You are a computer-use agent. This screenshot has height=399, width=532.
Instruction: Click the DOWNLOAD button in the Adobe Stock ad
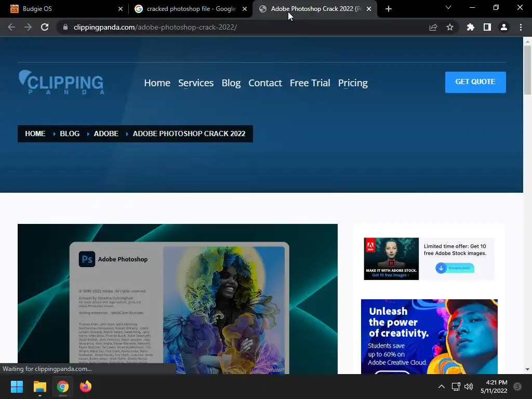click(x=455, y=268)
